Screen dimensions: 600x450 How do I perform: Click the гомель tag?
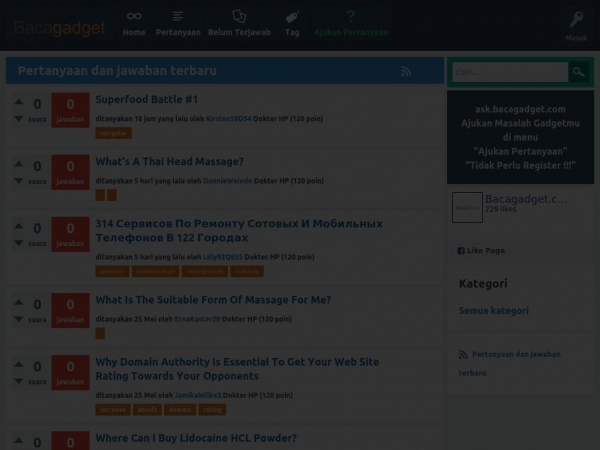(247, 271)
